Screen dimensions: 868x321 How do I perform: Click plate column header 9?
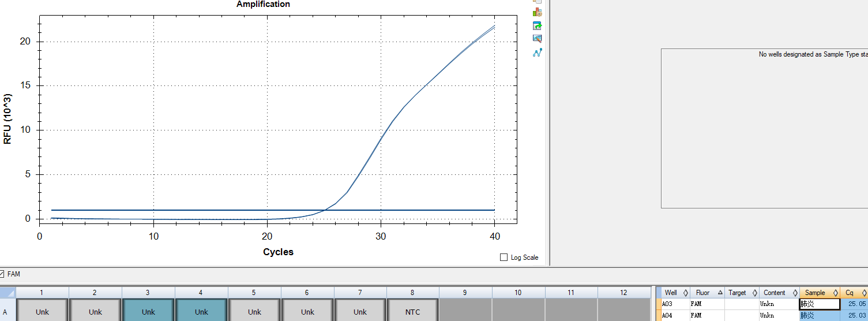(x=465, y=293)
